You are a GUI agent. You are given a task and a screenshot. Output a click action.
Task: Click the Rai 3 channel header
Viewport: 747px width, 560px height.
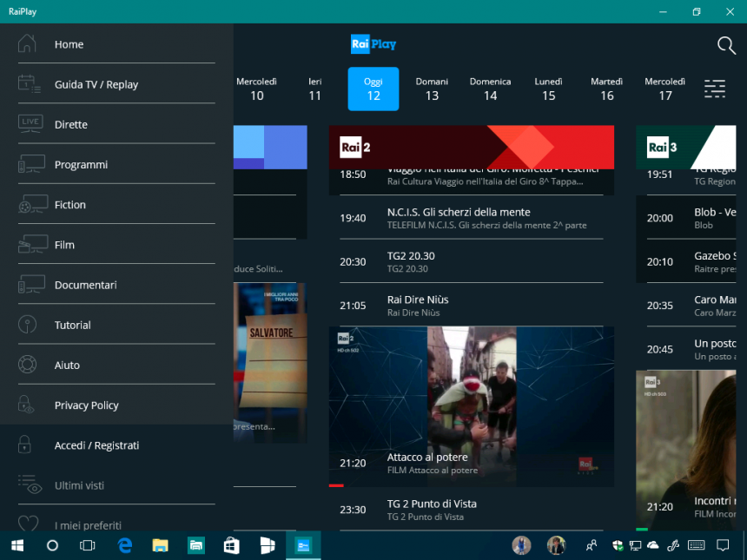click(686, 147)
